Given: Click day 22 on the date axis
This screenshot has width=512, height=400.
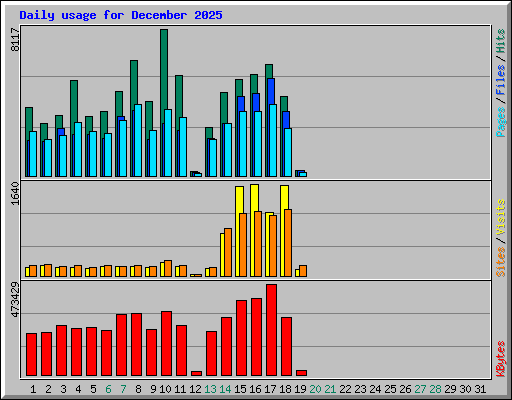Looking at the screenshot, I should point(345,389).
